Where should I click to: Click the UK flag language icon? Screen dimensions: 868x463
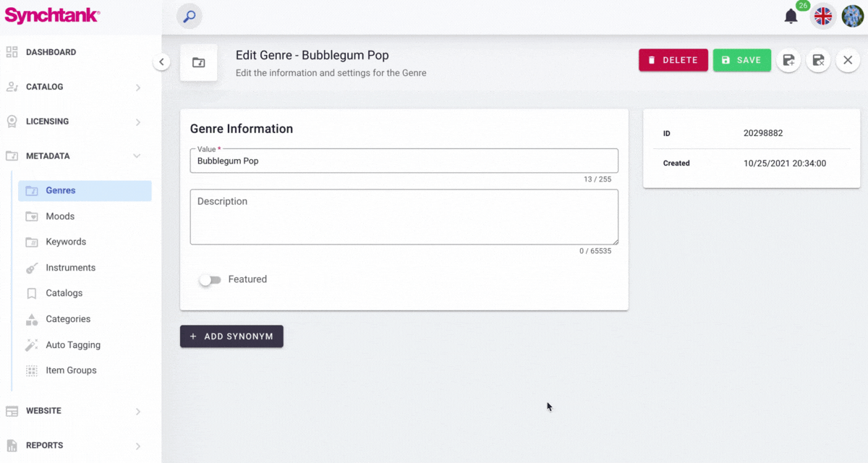click(823, 16)
